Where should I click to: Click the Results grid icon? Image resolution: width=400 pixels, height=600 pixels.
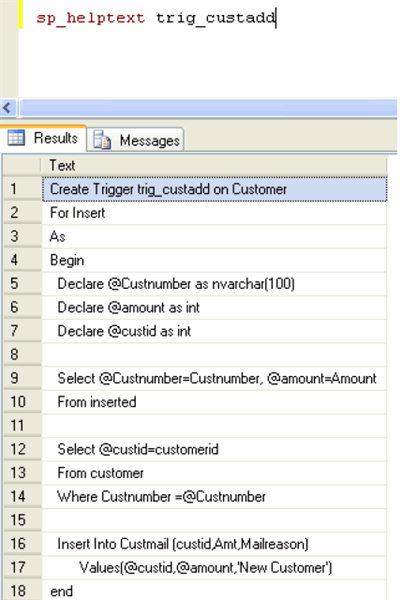16,138
